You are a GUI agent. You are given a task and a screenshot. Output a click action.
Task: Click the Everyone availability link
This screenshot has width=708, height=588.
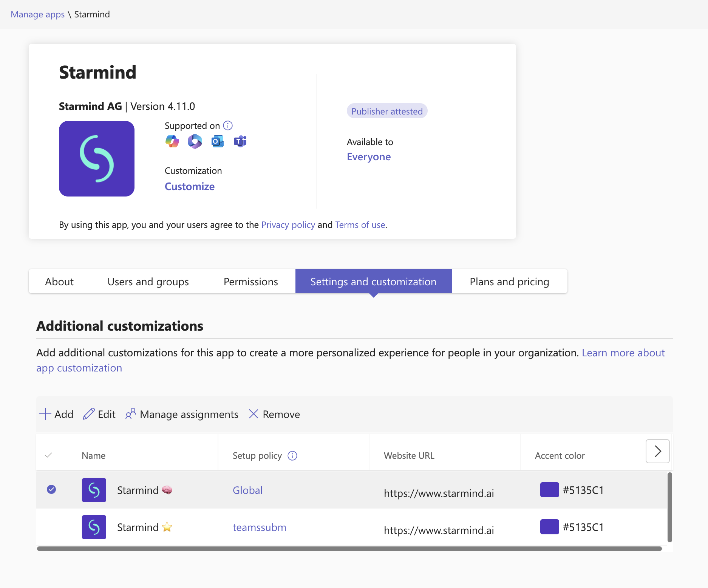369,157
